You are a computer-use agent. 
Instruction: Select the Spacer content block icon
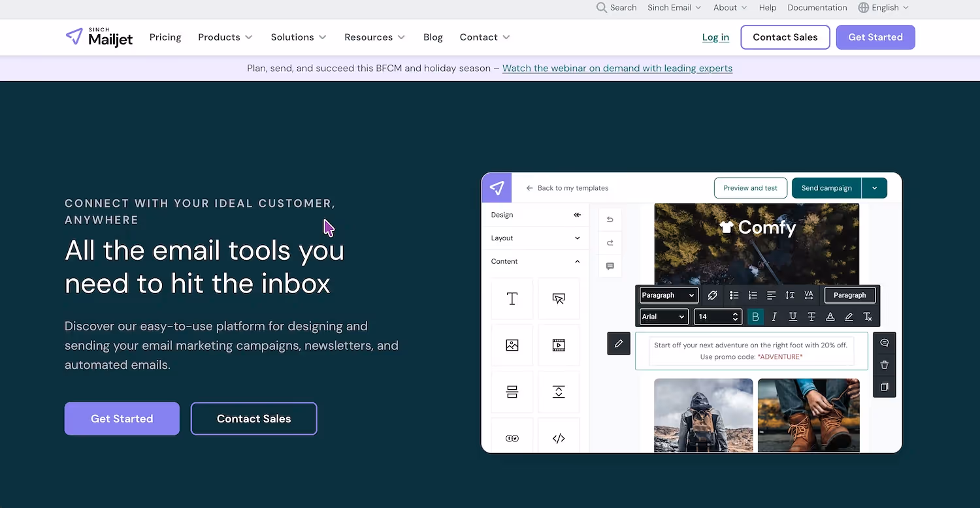tap(559, 392)
